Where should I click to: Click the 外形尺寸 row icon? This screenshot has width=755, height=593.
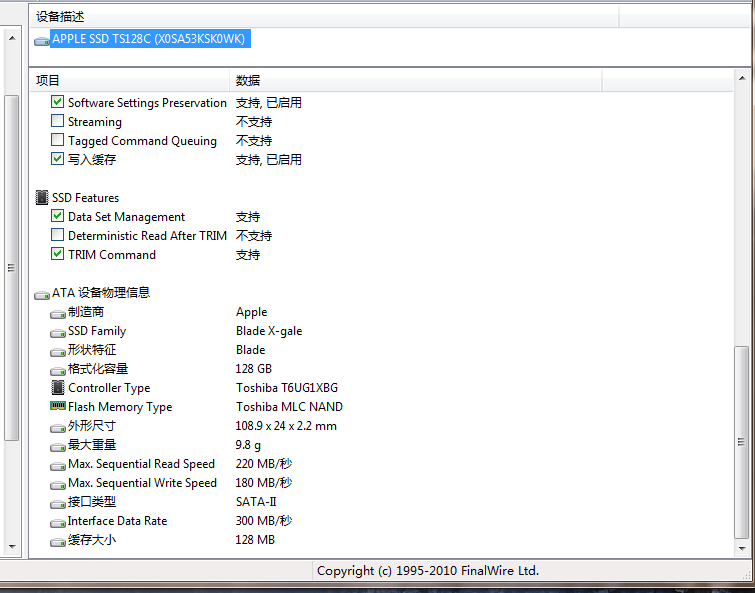[x=58, y=428]
